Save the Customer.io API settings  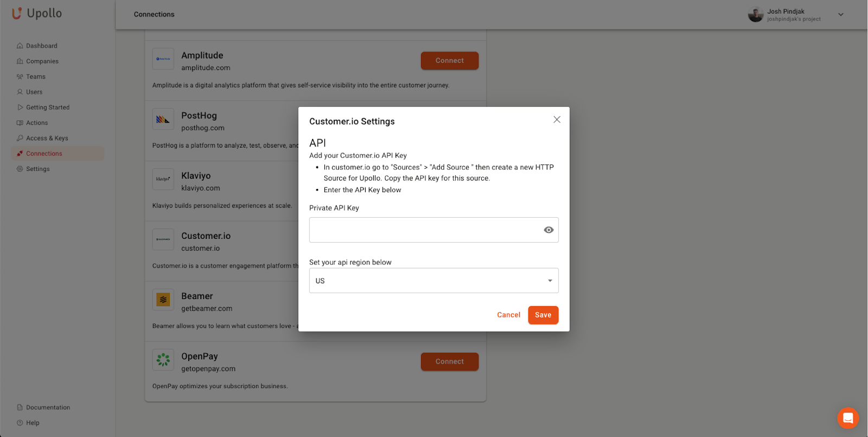pos(543,315)
